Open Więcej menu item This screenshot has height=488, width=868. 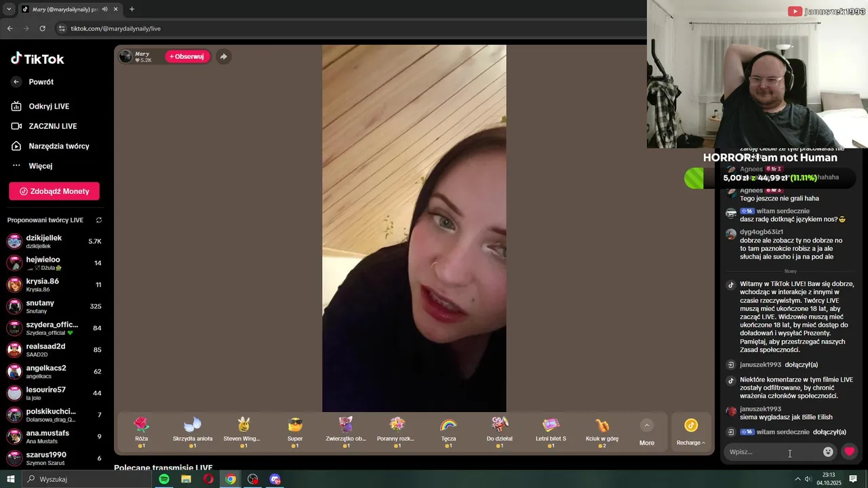point(41,166)
